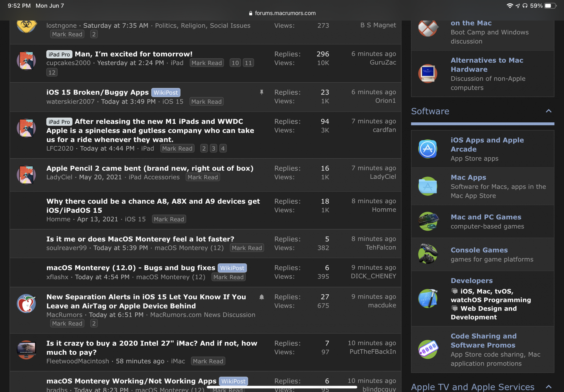Click FleetwoodMacintosh's avatar on the iMac thread
Image resolution: width=564 pixels, height=392 pixels.
coord(26,350)
